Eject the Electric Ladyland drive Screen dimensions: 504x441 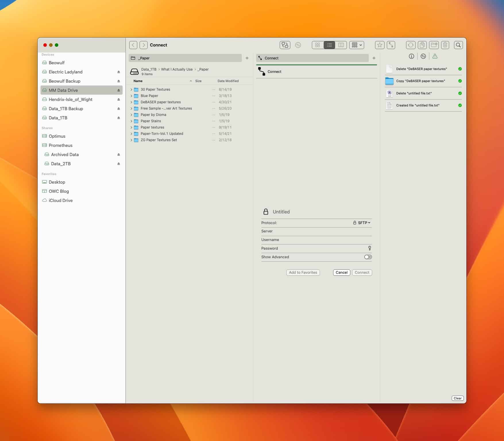tap(119, 72)
